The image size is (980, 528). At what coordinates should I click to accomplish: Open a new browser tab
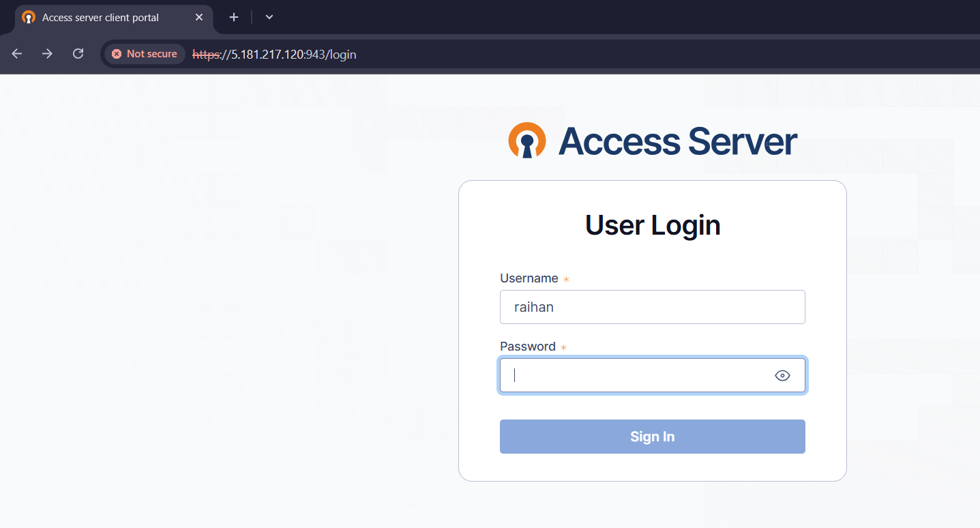[234, 17]
